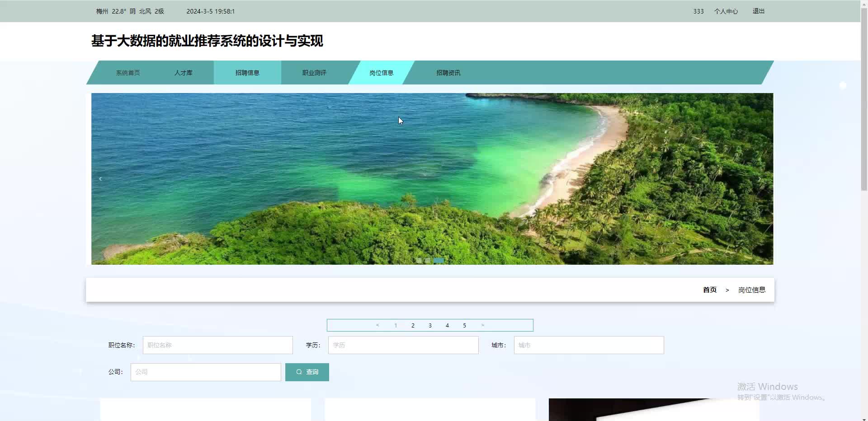Click the 查询 search button
This screenshot has height=421, width=868.
307,372
